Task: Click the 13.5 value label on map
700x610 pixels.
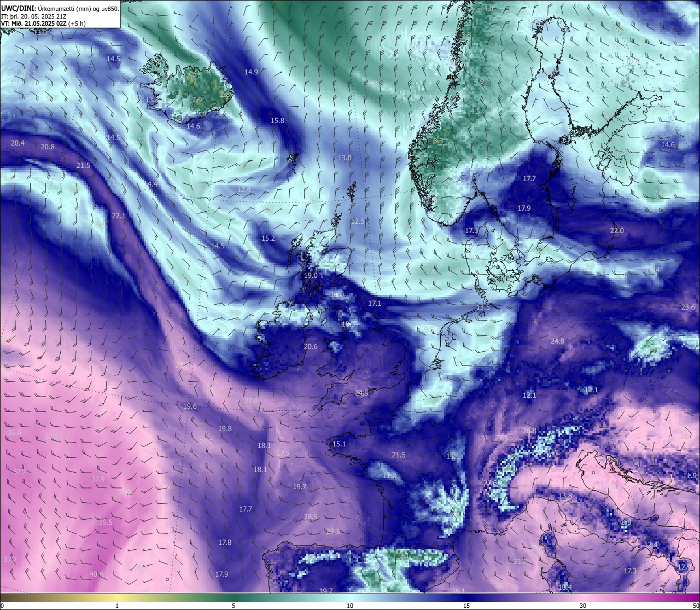Action: click(483, 307)
